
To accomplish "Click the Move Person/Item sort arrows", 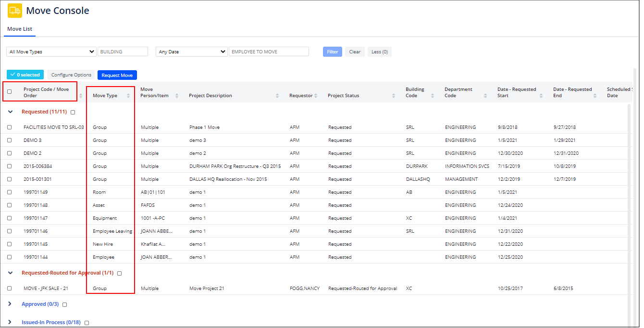I will 177,96.
